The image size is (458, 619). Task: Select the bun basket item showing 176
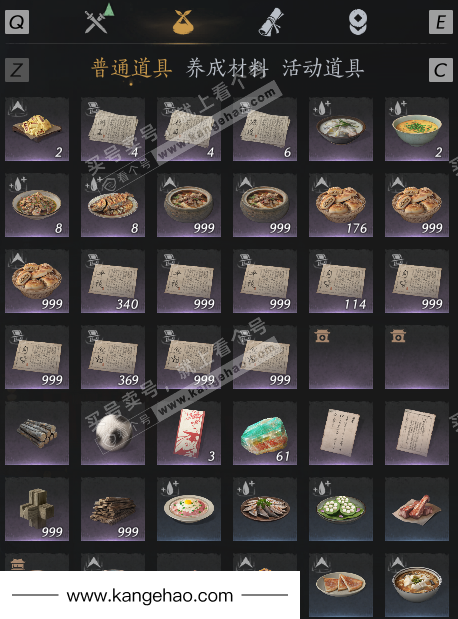coord(341,205)
